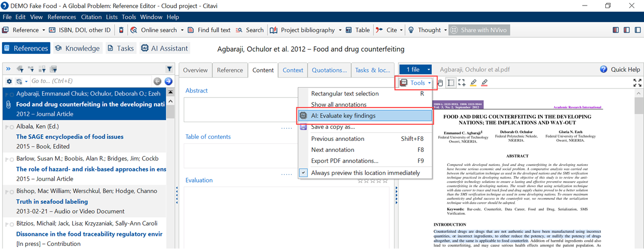Expand the Thought dropdown in toolbar
644x249 pixels.
pos(445,30)
